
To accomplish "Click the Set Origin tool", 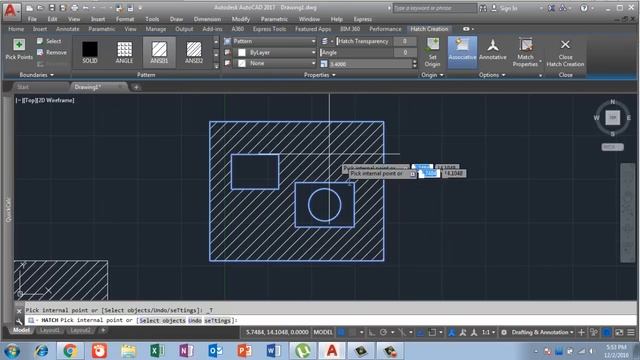I will point(432,52).
